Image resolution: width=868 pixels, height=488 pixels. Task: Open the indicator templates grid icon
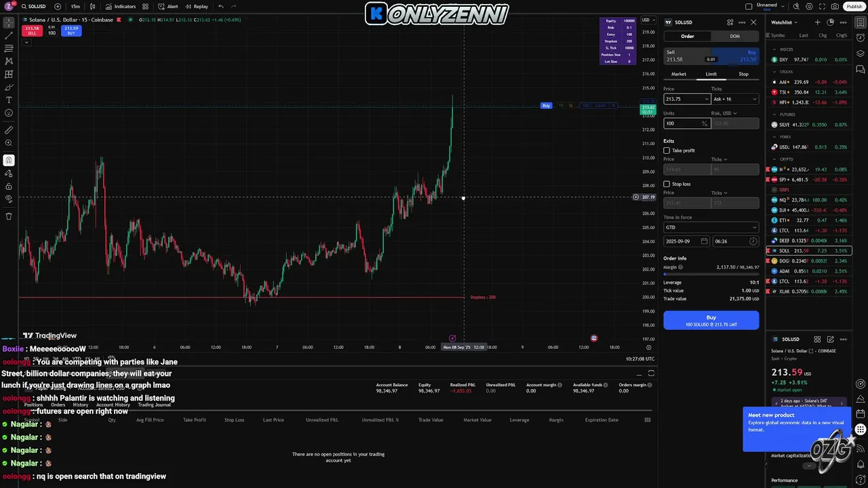(x=145, y=6)
